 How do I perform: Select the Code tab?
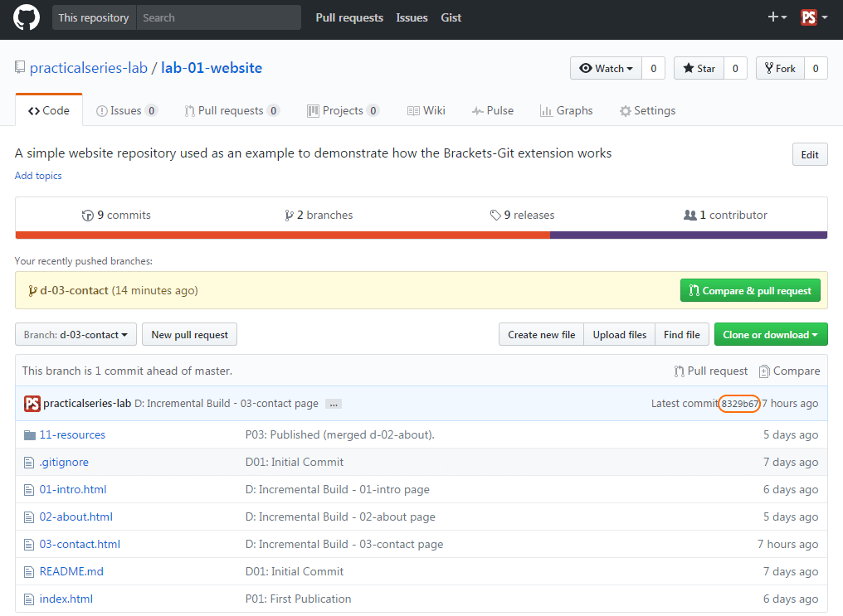49,110
